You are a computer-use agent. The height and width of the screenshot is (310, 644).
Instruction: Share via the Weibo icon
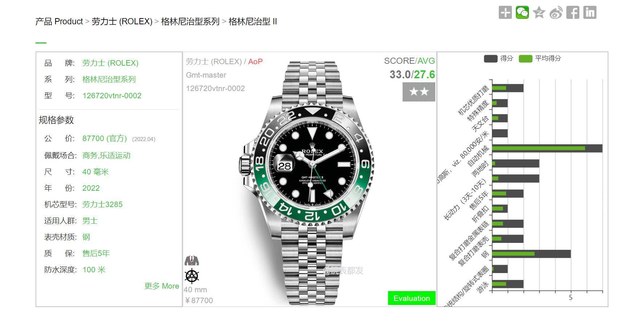pyautogui.click(x=556, y=12)
